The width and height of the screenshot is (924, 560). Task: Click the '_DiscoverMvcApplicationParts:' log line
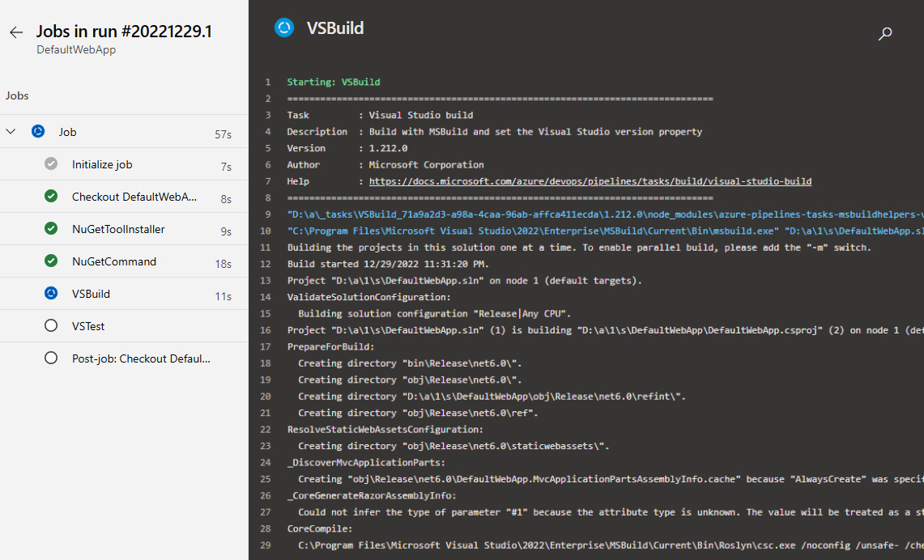point(366,462)
